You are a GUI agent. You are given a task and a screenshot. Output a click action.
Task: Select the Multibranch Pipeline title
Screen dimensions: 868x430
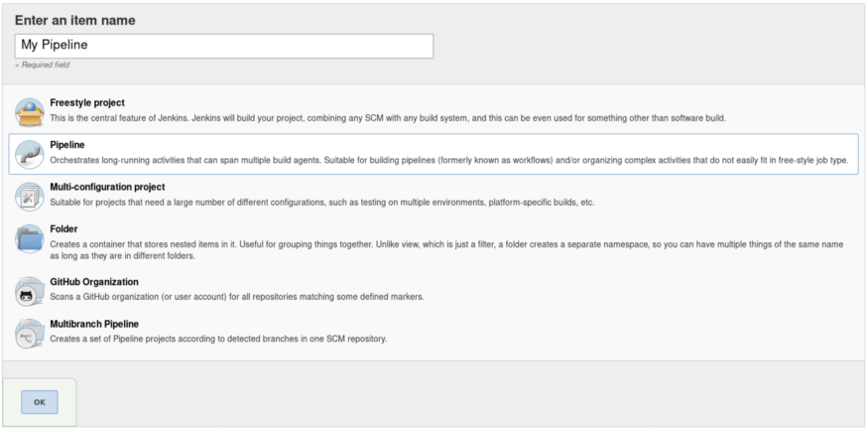pyautogui.click(x=94, y=324)
